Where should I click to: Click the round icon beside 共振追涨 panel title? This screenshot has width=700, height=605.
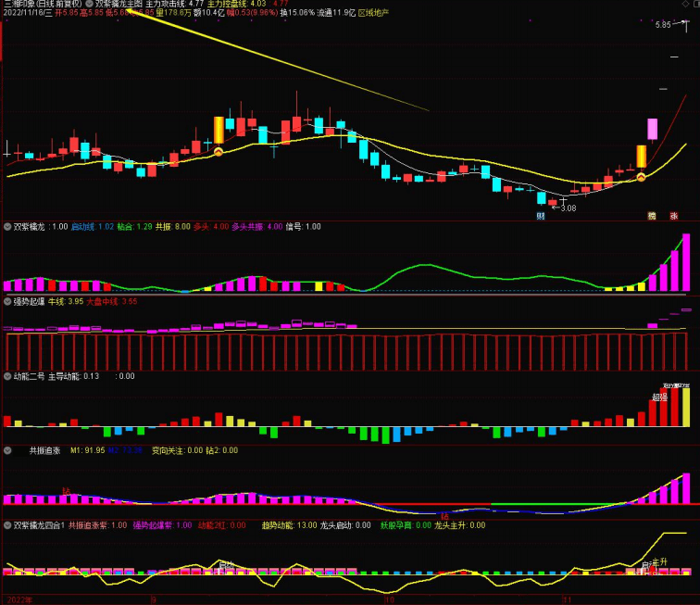pos(7,450)
